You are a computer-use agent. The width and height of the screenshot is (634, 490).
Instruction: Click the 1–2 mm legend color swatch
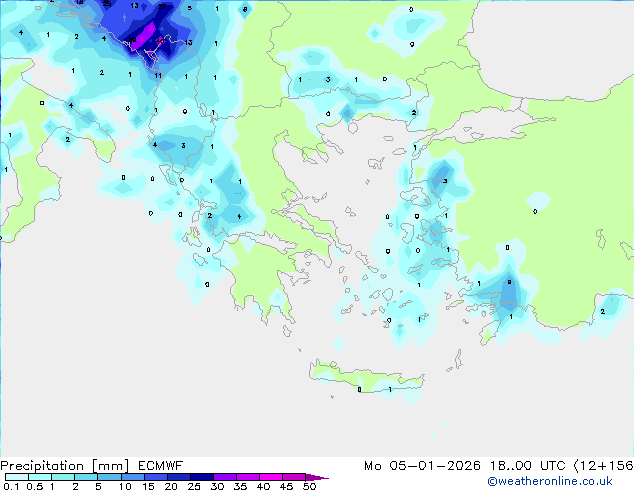click(x=63, y=477)
